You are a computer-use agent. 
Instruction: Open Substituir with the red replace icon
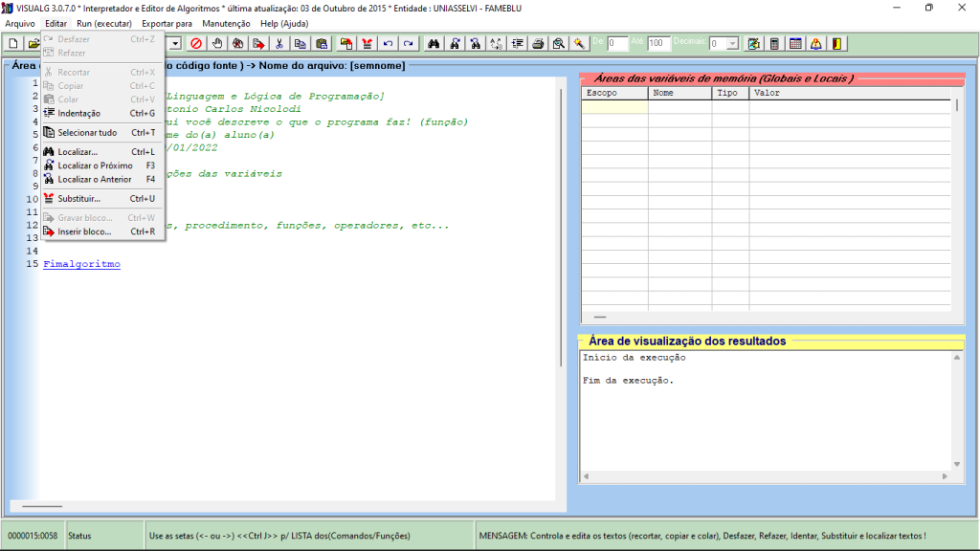(367, 43)
